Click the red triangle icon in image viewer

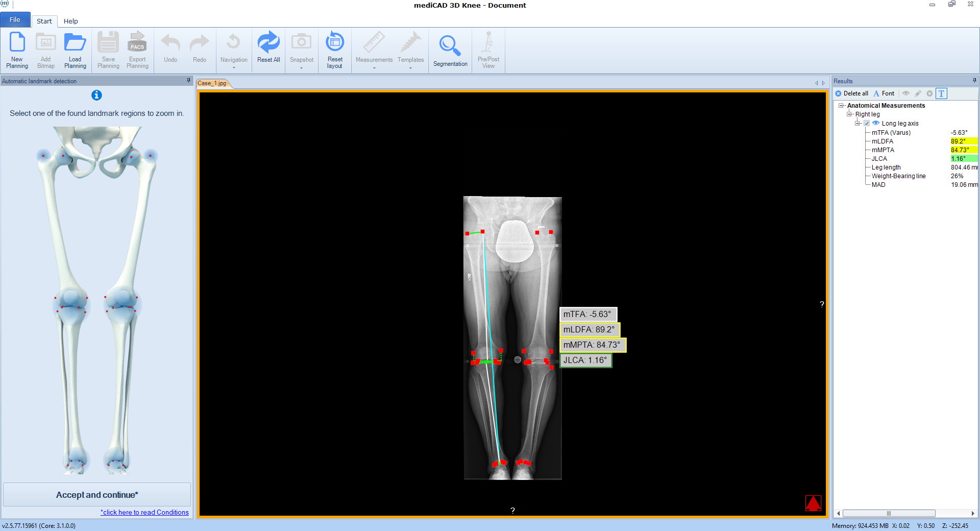[x=813, y=503]
